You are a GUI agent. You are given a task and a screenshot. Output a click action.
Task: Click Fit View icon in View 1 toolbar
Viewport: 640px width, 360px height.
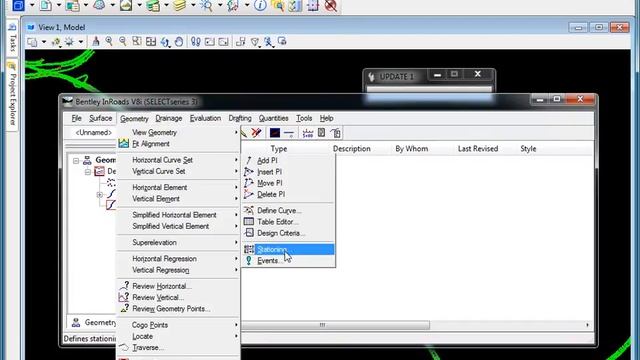(x=151, y=42)
